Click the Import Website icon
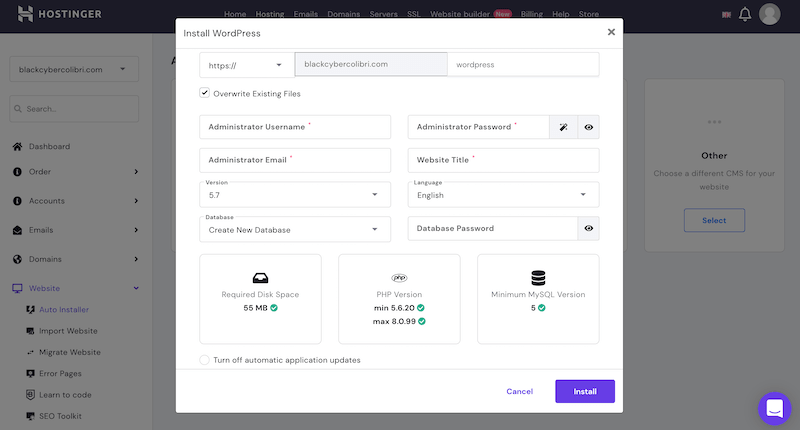The image size is (800, 430). [x=30, y=331]
